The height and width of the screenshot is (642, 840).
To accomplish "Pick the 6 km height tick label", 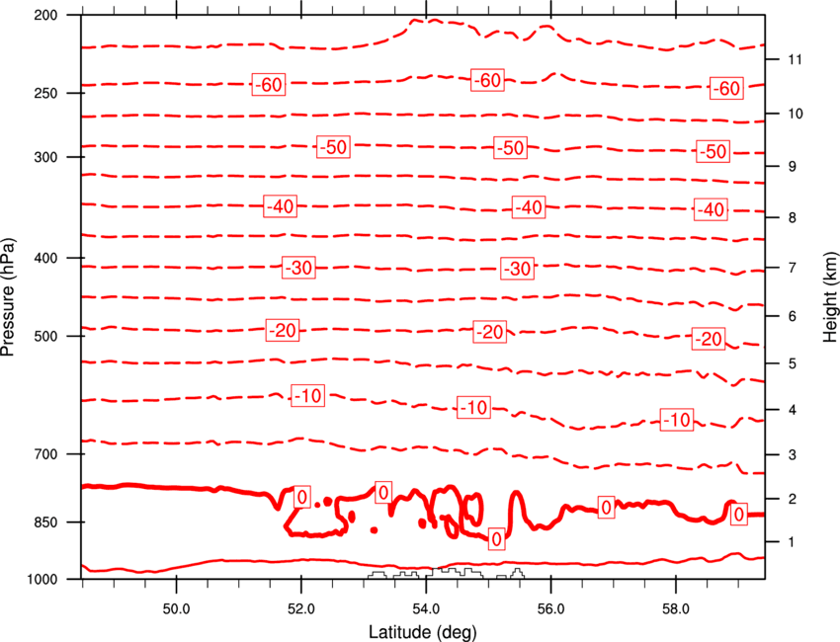I will coord(793,316).
